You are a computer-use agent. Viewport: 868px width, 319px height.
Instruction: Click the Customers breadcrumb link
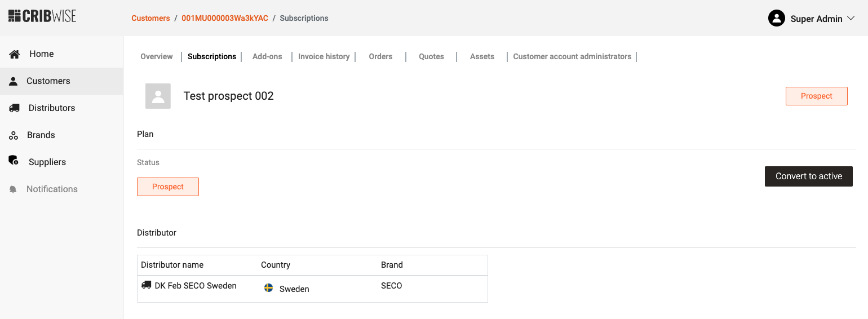(x=150, y=18)
